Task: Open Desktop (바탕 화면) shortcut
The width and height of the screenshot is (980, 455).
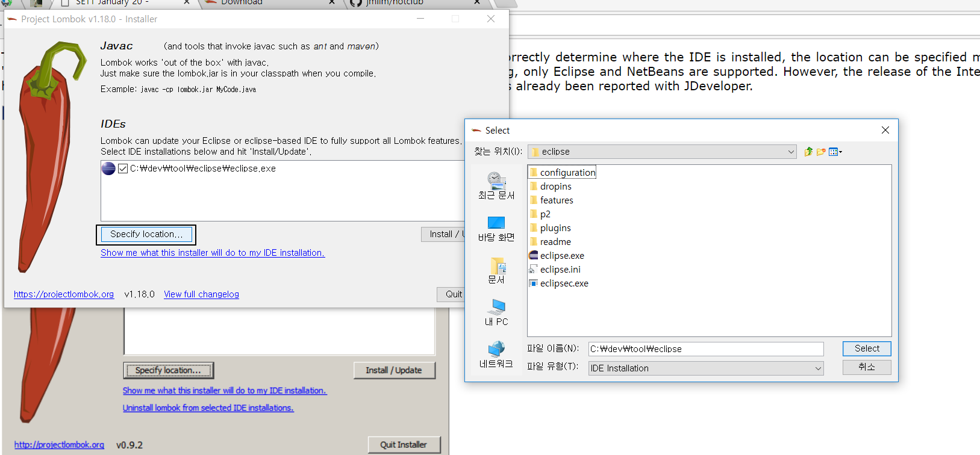Action: pos(496,228)
